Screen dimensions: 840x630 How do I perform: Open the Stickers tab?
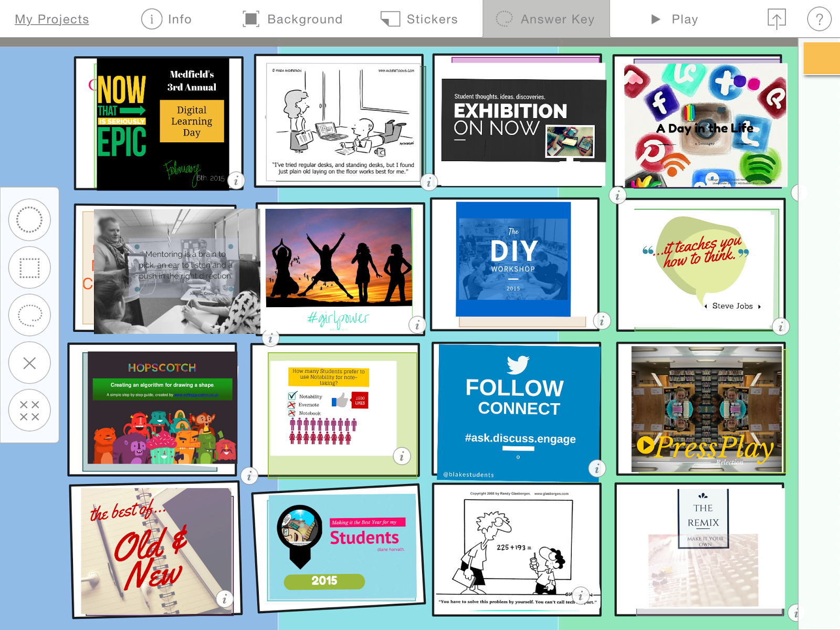[x=419, y=19]
